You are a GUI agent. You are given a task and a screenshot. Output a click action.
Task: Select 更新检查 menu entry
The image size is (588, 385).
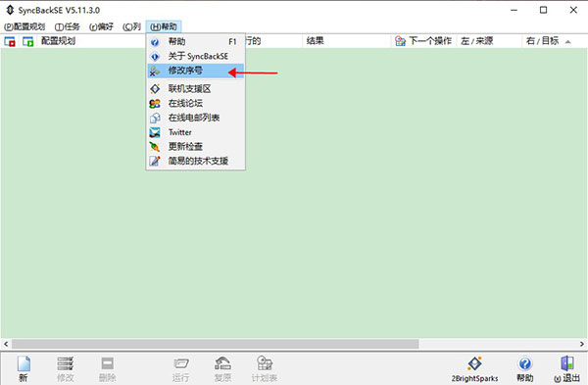[195, 147]
